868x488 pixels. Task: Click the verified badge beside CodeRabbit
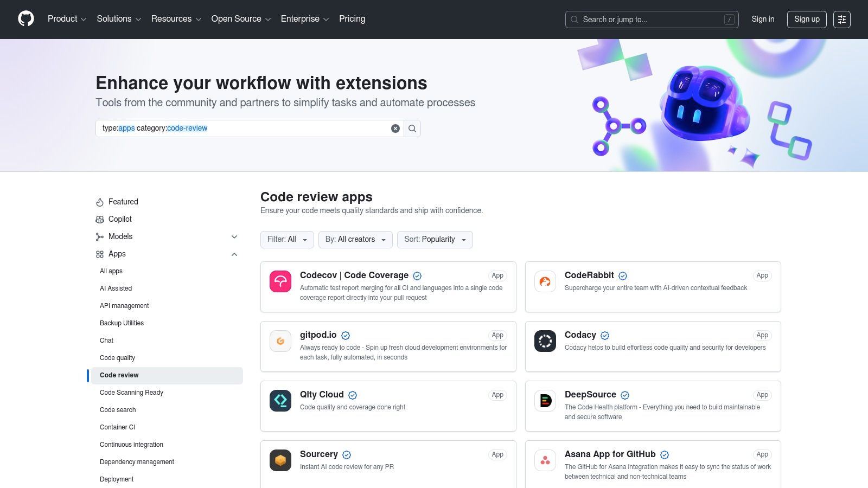[x=623, y=276]
